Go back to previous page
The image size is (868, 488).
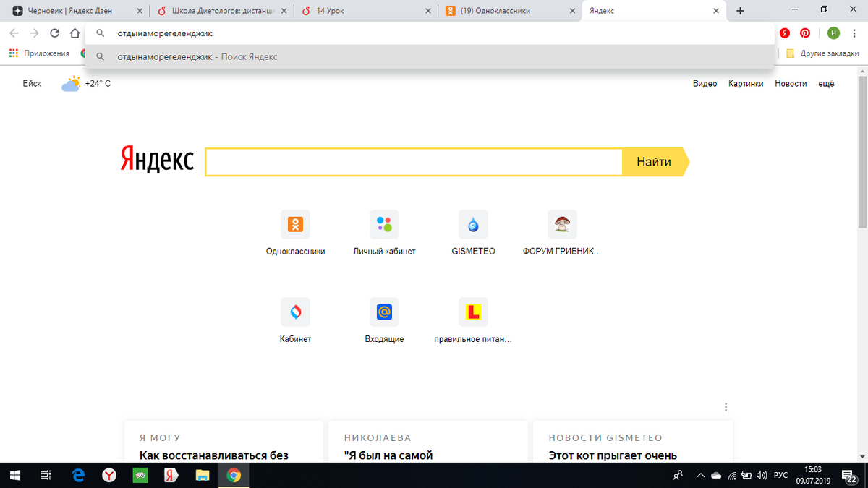click(14, 33)
